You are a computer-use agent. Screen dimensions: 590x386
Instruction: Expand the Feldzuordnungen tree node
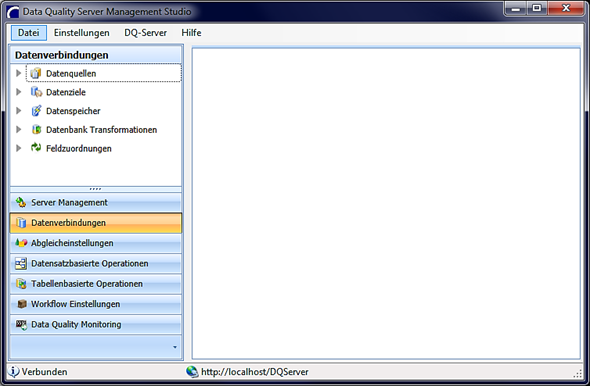(18, 148)
